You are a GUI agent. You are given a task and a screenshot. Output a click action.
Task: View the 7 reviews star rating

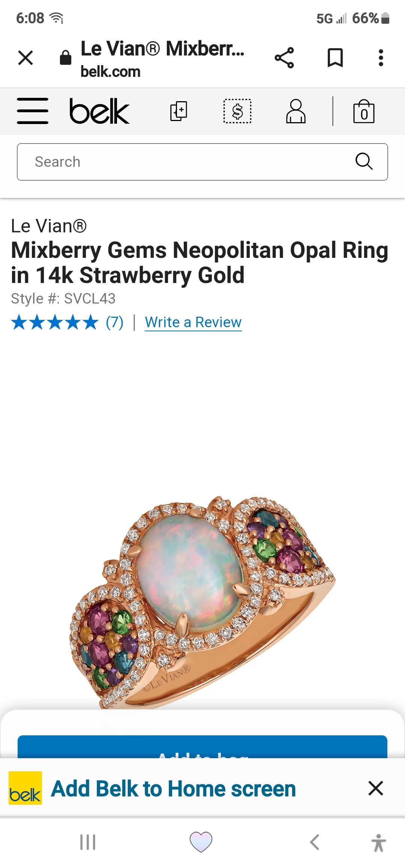point(67,322)
